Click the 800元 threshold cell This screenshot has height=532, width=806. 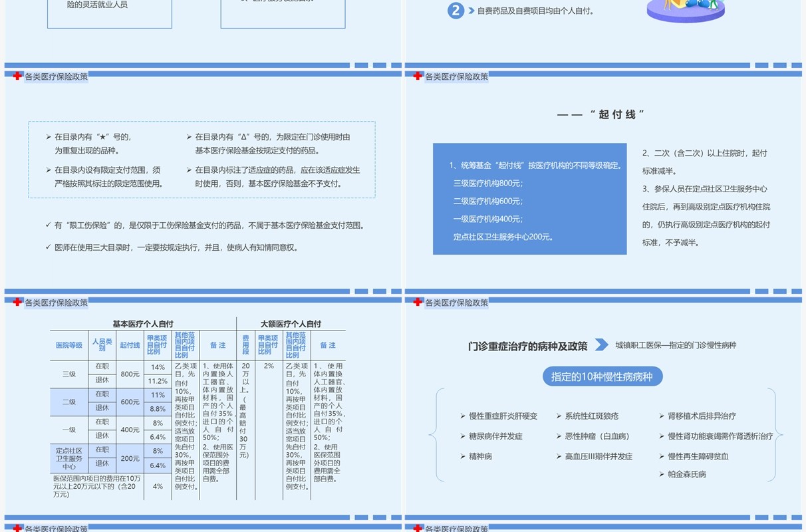130,374
